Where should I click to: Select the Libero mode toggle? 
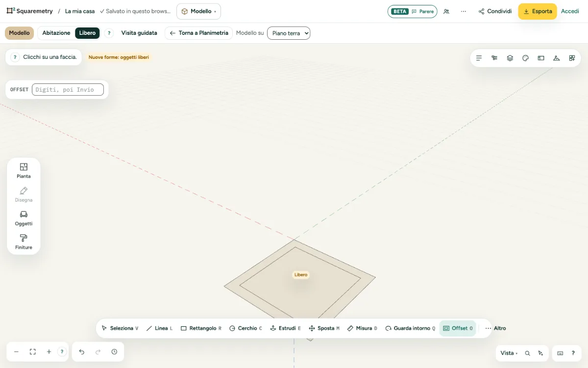[x=88, y=33]
